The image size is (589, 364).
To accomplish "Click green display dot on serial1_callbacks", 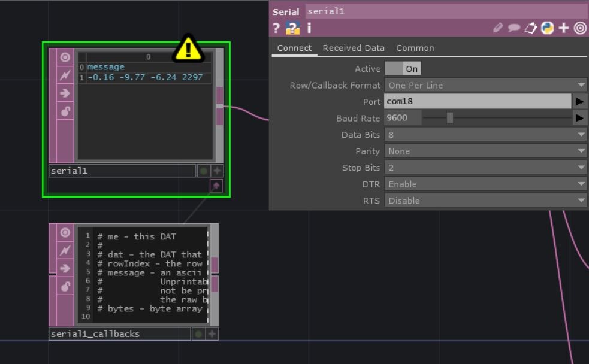I will point(198,334).
